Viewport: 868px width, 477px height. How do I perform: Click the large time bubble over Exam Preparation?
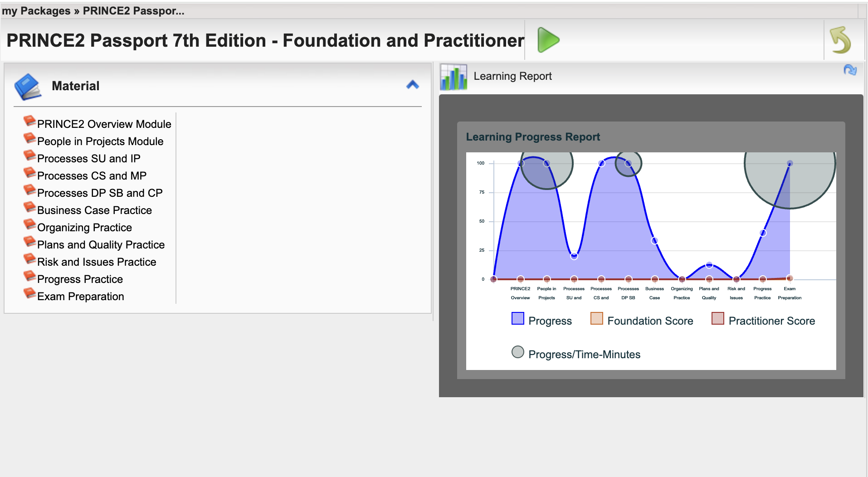(x=790, y=180)
